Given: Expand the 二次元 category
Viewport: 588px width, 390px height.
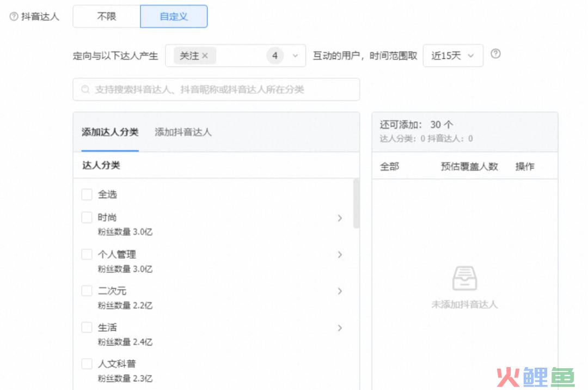Looking at the screenshot, I should click(340, 291).
